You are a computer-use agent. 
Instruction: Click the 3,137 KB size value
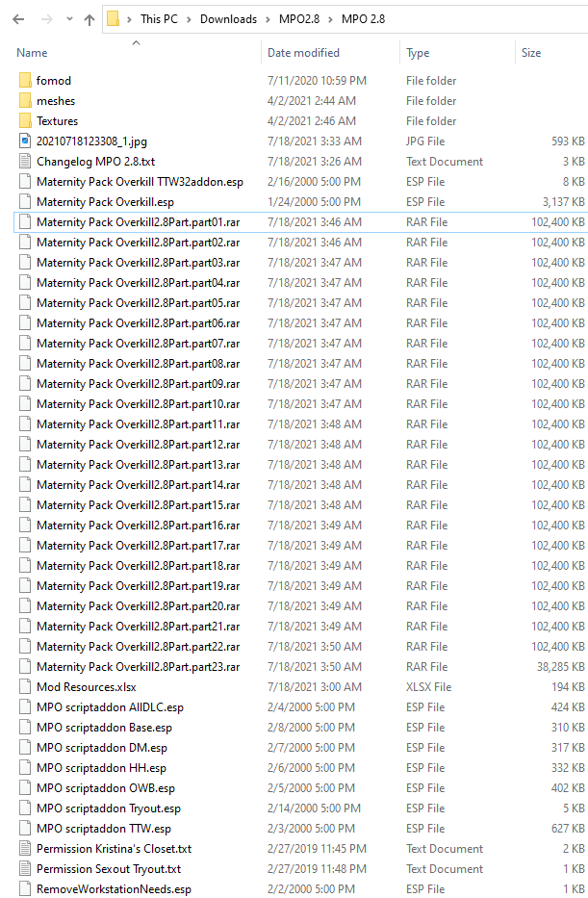[563, 201]
